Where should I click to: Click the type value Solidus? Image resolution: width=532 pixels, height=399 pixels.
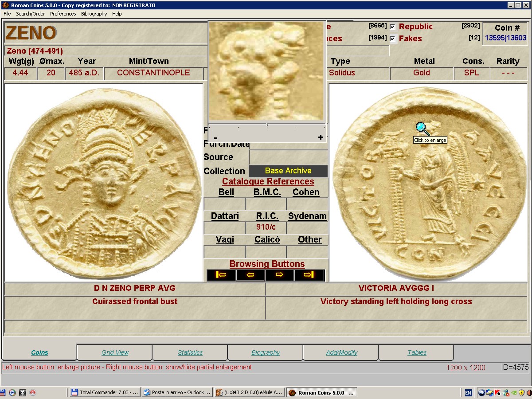(342, 73)
